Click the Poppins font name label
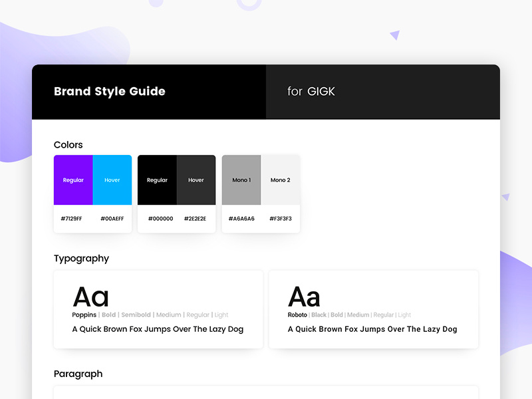Screen dimensions: 532x399 click(x=84, y=315)
